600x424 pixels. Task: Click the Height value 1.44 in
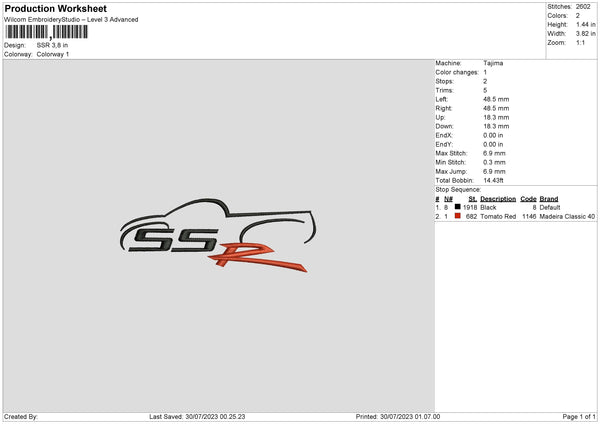(585, 24)
